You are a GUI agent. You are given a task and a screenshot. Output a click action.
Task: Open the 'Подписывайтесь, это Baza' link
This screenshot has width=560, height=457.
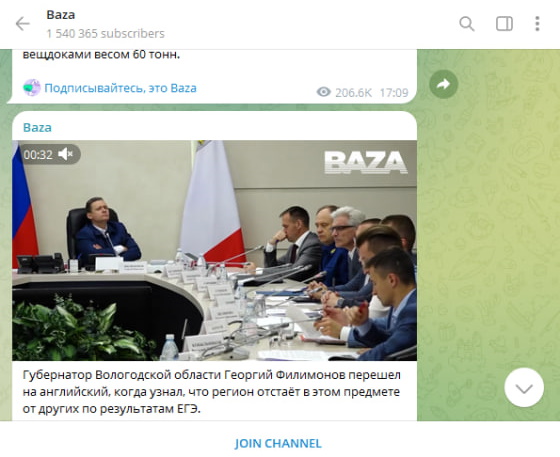pyautogui.click(x=120, y=88)
